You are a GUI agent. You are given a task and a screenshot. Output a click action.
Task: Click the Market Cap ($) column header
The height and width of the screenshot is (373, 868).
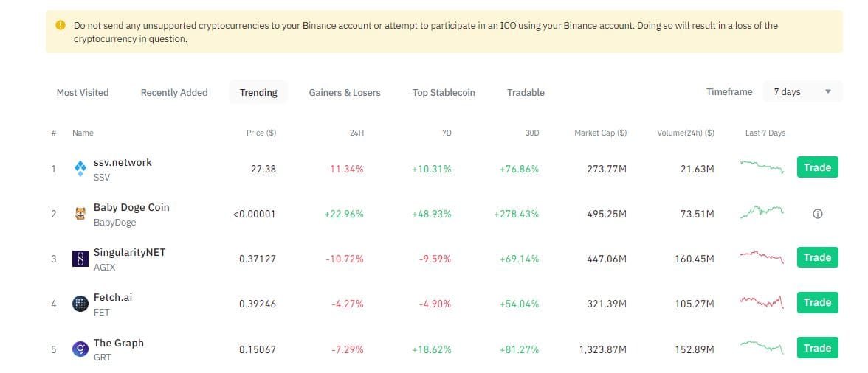(x=600, y=133)
